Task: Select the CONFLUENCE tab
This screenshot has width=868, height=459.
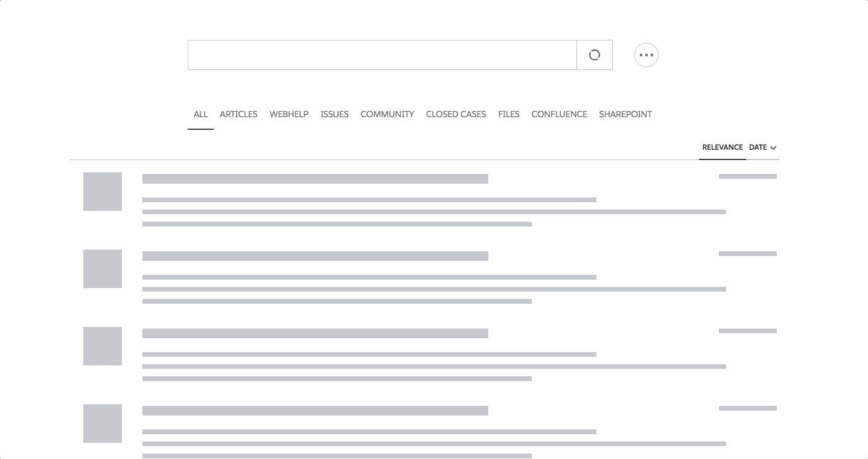Action: point(559,114)
